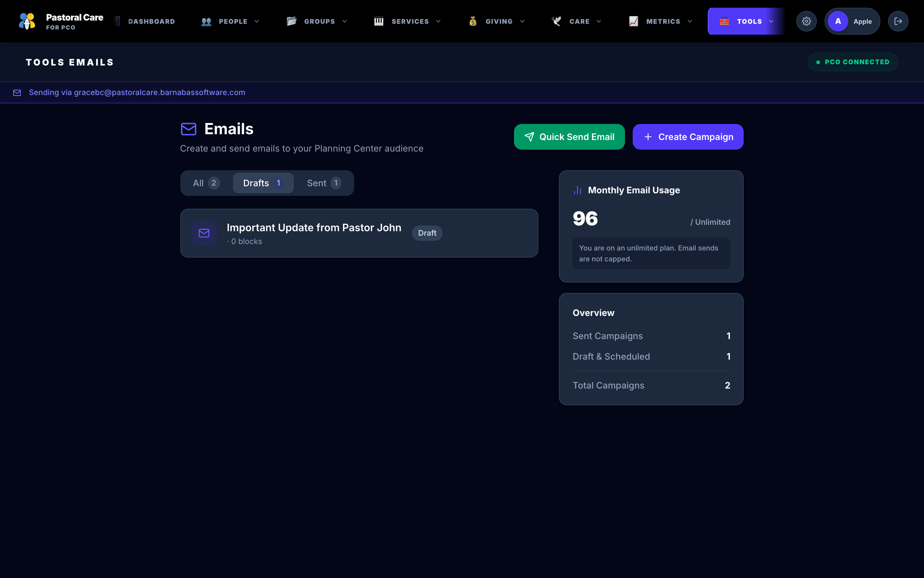Screen dimensions: 924x578
Task: Click the Metrics chart icon
Action: click(x=633, y=22)
